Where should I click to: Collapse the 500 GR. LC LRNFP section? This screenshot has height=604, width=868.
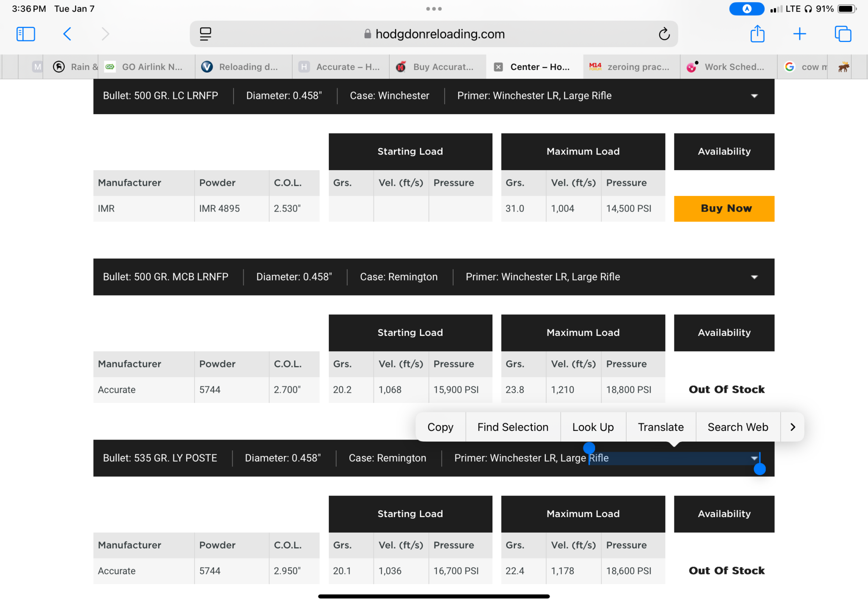[x=754, y=96]
